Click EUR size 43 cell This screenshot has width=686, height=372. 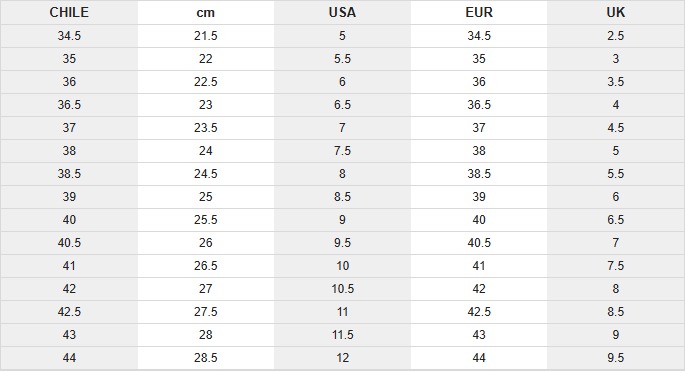(479, 335)
